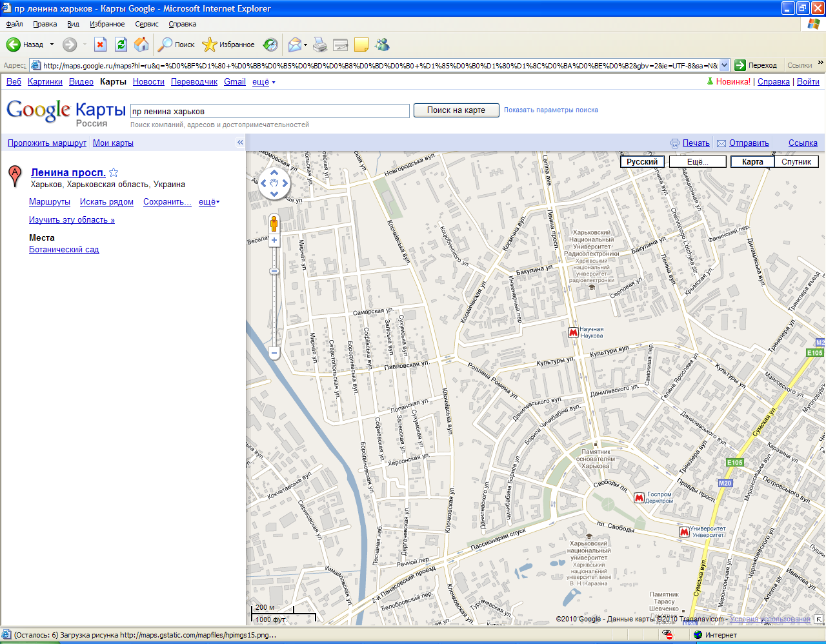Image resolution: width=826 pixels, height=644 pixels.
Task: Click the map zoom slider handle
Action: pos(274,271)
